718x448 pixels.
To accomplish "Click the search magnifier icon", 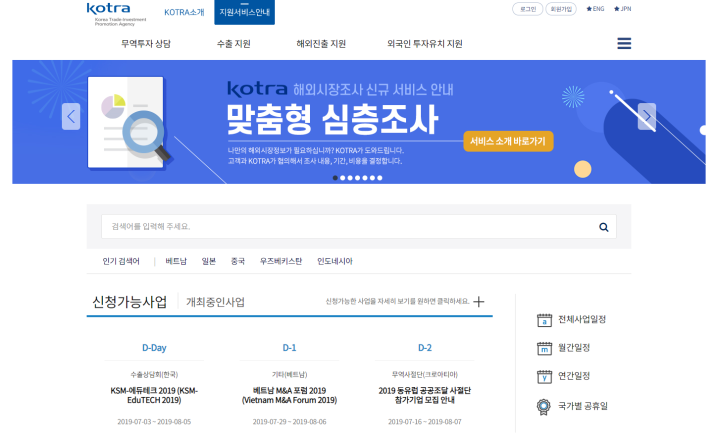I will pyautogui.click(x=604, y=227).
